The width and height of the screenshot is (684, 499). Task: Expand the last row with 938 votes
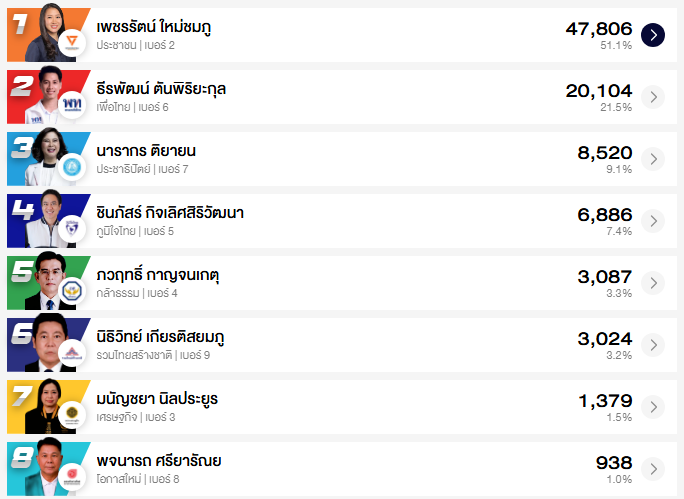tap(652, 469)
